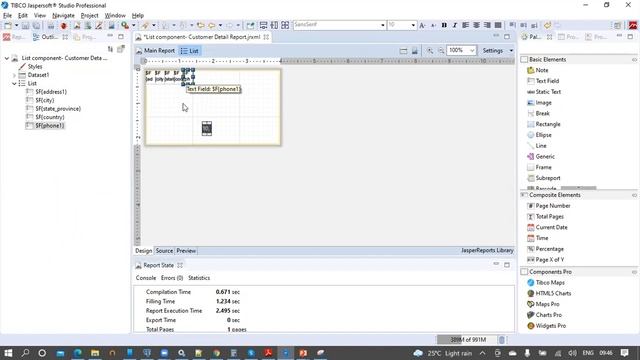Screen dimensions: 640x360
Task: Collapse the report root node in outline
Action: click(7, 58)
